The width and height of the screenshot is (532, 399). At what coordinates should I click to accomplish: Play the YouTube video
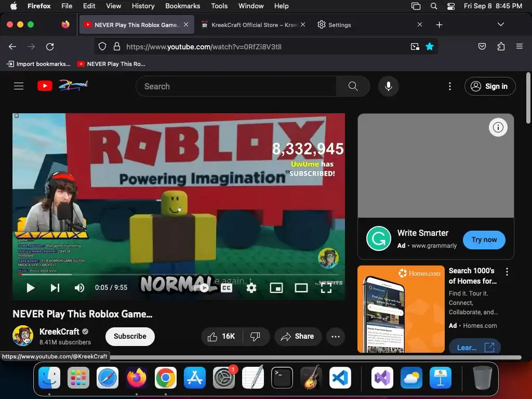(x=31, y=288)
